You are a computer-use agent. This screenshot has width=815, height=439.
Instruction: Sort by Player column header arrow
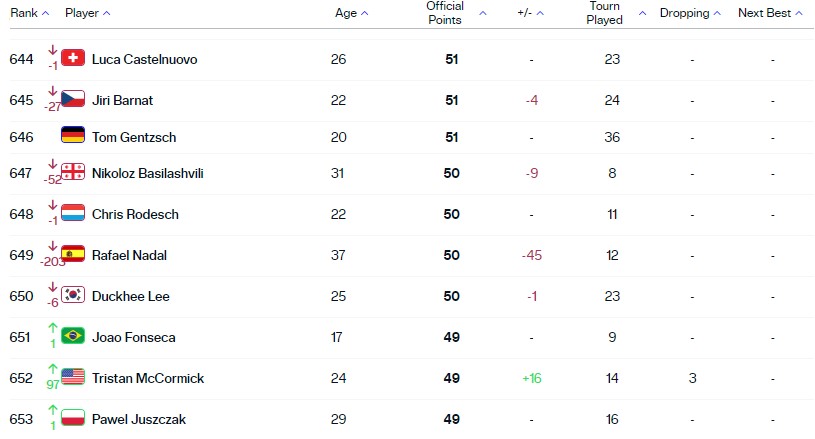(107, 13)
